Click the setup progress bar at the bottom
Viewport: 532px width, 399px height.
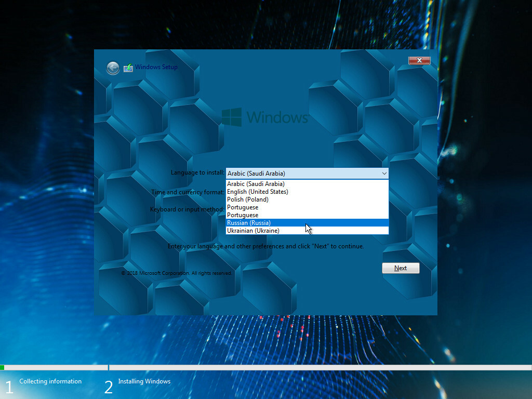point(266,367)
